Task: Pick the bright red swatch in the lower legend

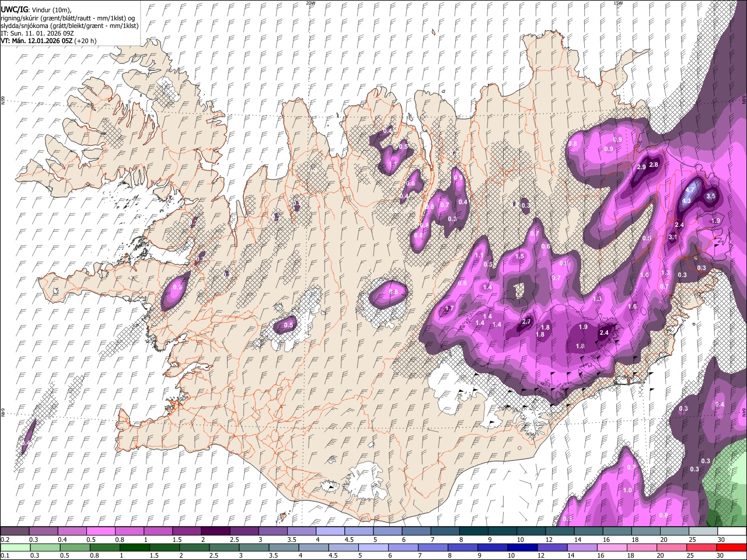Action: tap(731, 547)
